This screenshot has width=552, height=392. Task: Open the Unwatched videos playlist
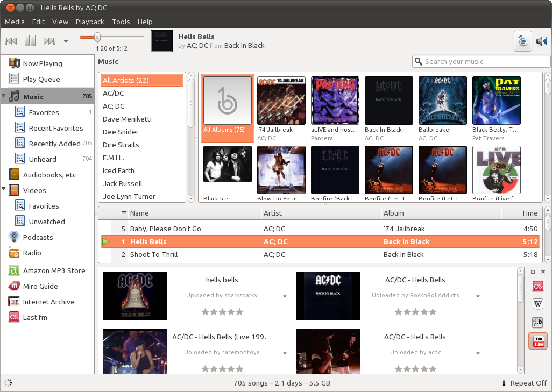47,222
